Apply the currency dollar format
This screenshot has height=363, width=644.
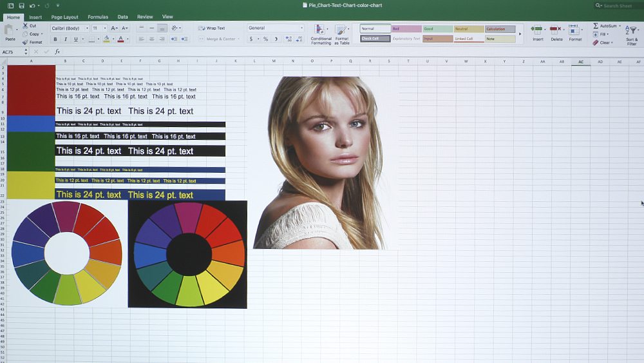pos(251,39)
